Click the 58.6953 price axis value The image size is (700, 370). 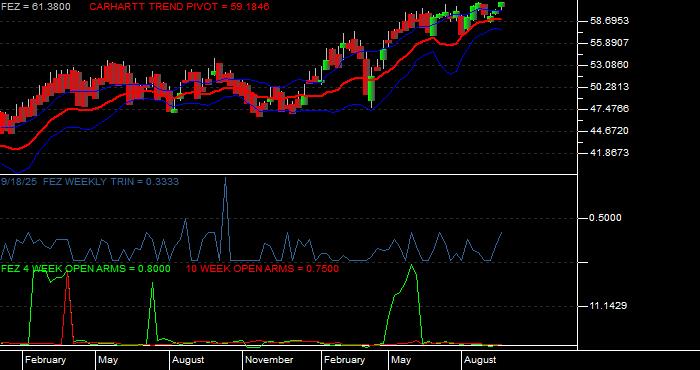coord(609,21)
